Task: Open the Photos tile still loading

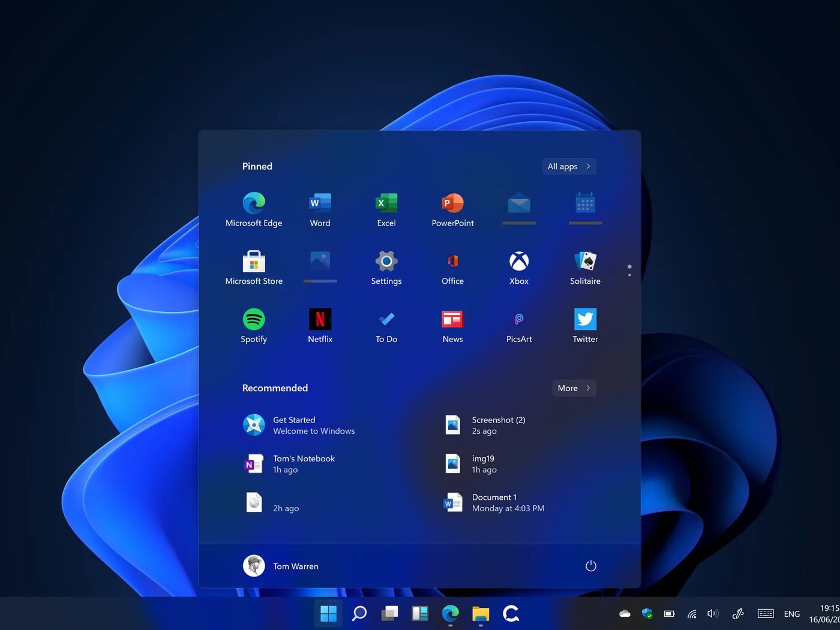Action: pyautogui.click(x=320, y=266)
